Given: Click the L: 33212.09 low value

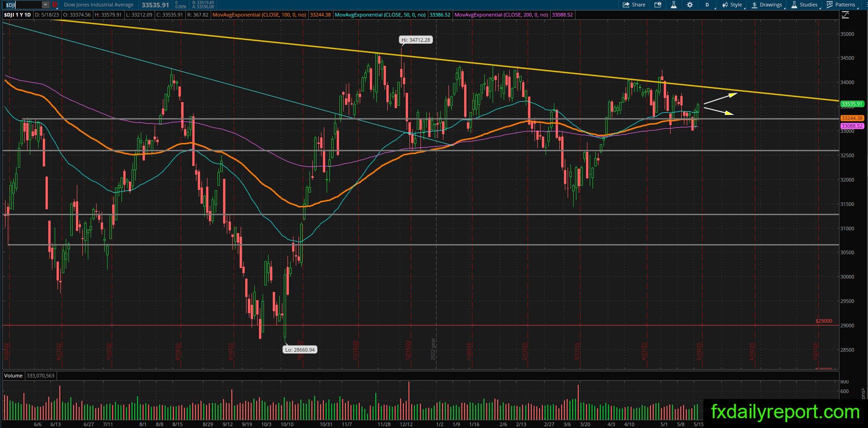Looking at the screenshot, I should pyautogui.click(x=139, y=15).
